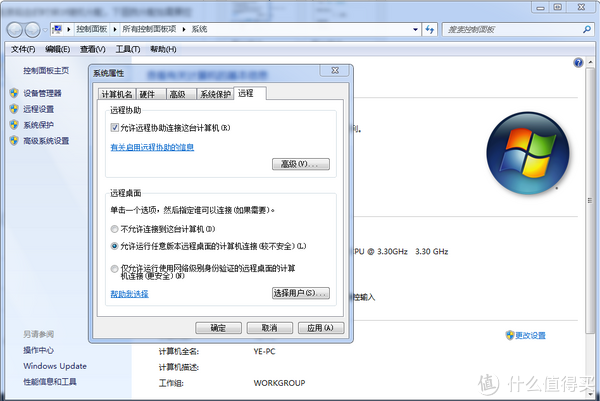Open the 编辑(E) menu
The image size is (600, 401).
click(57, 49)
